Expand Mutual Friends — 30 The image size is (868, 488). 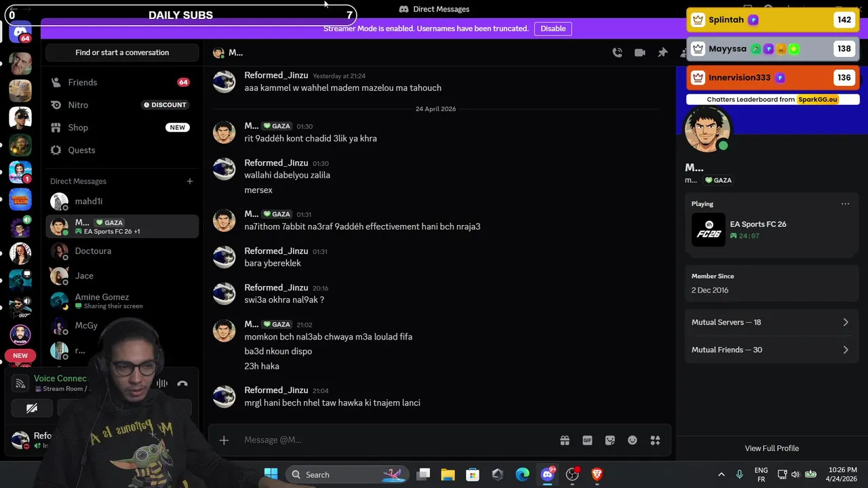pyautogui.click(x=772, y=350)
